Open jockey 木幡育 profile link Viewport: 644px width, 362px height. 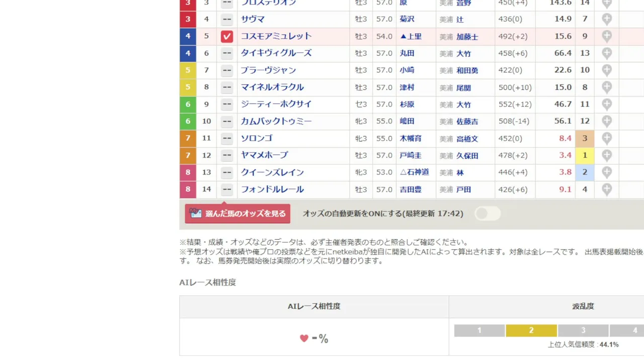(x=411, y=138)
